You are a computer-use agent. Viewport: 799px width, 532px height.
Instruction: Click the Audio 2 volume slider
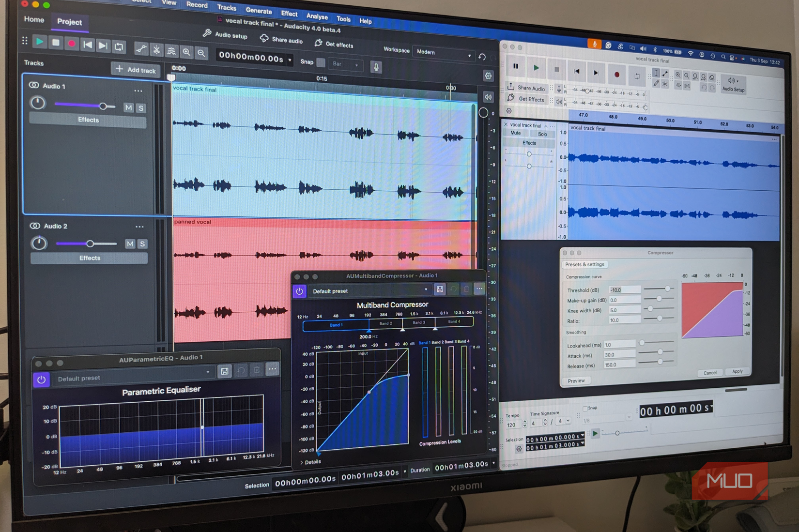click(x=86, y=243)
